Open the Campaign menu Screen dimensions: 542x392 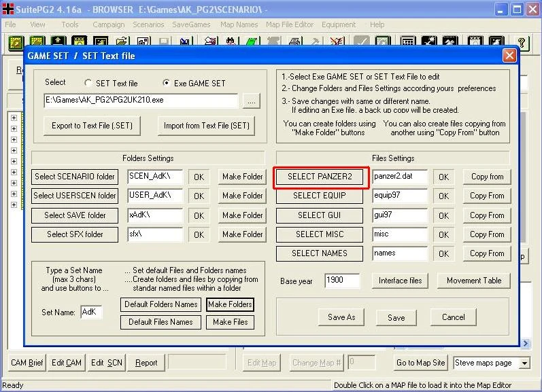[x=109, y=24]
